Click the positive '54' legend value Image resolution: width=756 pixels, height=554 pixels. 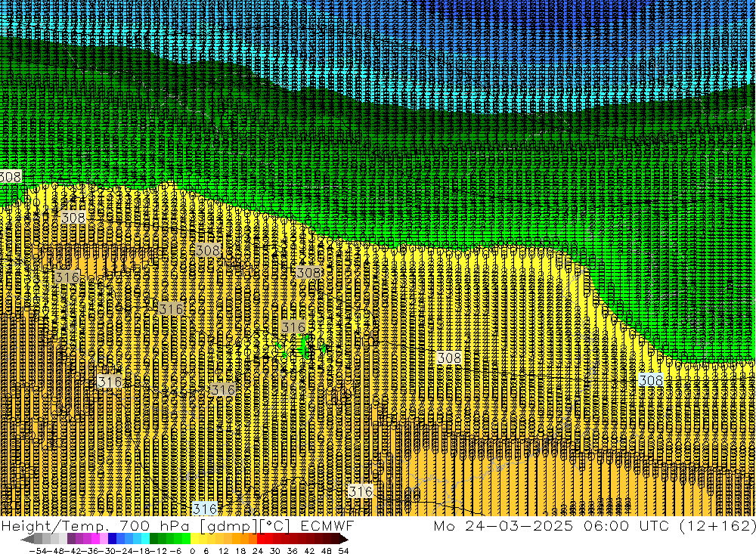(x=343, y=551)
